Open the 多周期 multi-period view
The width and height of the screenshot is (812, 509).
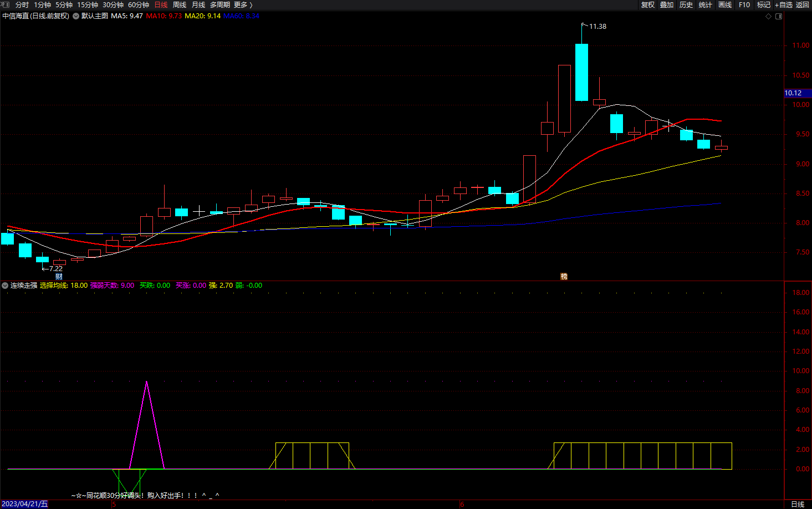(x=219, y=4)
